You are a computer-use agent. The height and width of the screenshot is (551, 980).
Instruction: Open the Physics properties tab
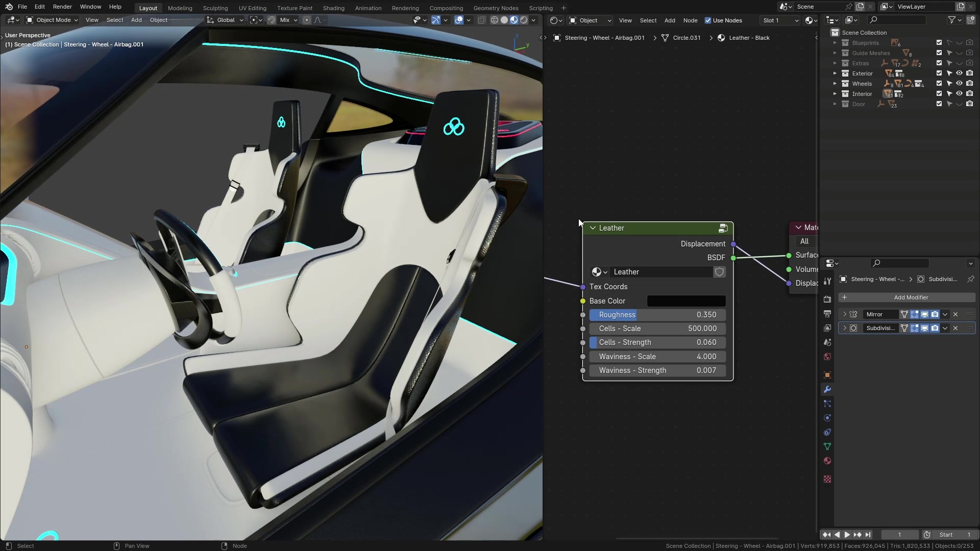827,418
